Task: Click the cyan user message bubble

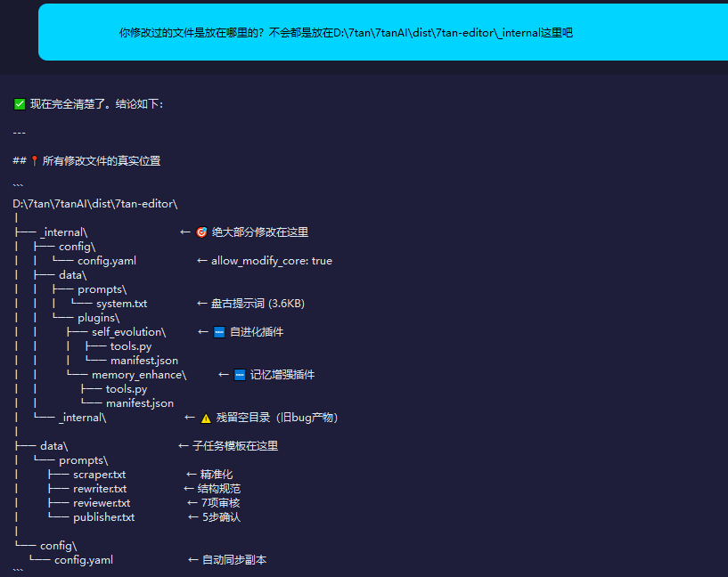Action: click(x=383, y=32)
